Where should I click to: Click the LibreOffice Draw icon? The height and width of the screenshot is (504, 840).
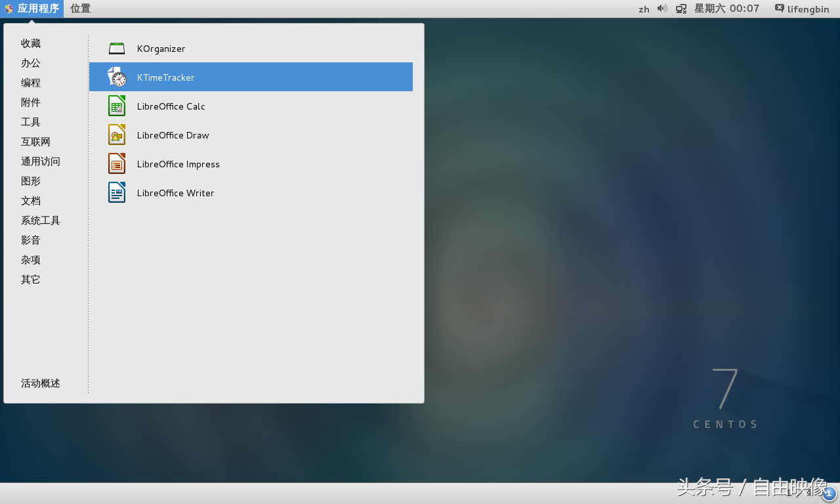tap(117, 135)
